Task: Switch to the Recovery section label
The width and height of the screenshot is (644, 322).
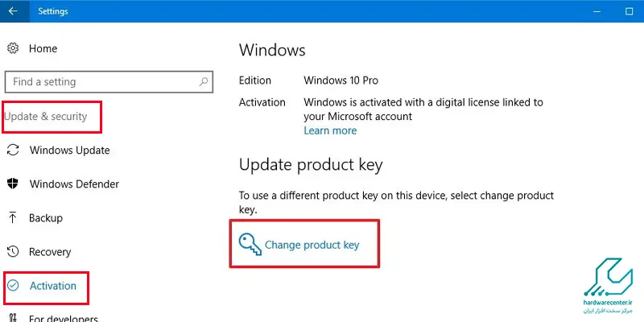Action: (x=50, y=252)
